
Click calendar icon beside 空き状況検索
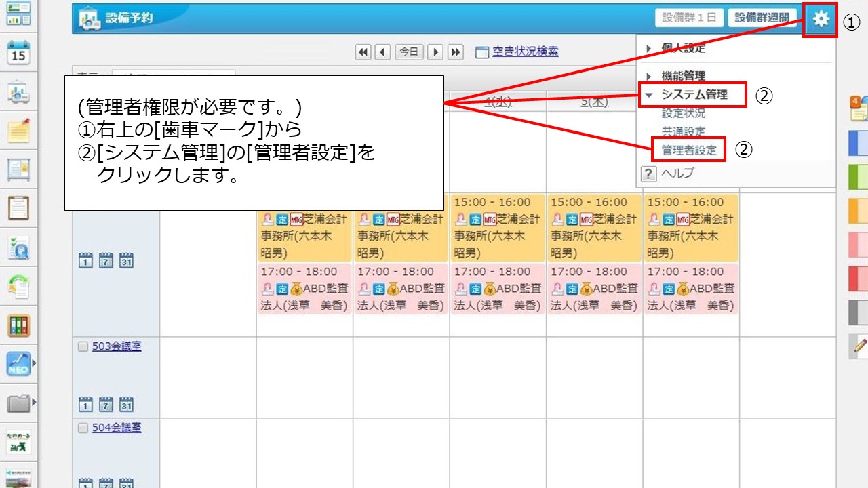coord(482,52)
